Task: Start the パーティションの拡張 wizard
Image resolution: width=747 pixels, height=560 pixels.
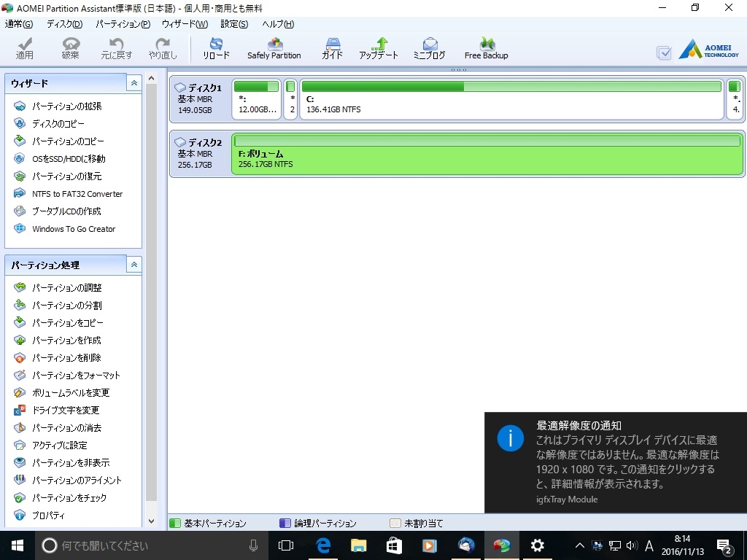Action: point(58,106)
